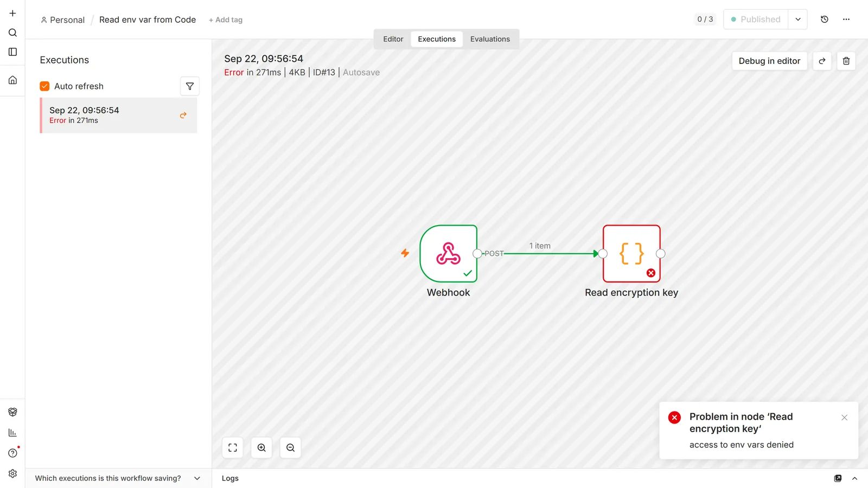Select the Read encryption key code node
Viewport: 868px width, 488px height.
coord(631,254)
